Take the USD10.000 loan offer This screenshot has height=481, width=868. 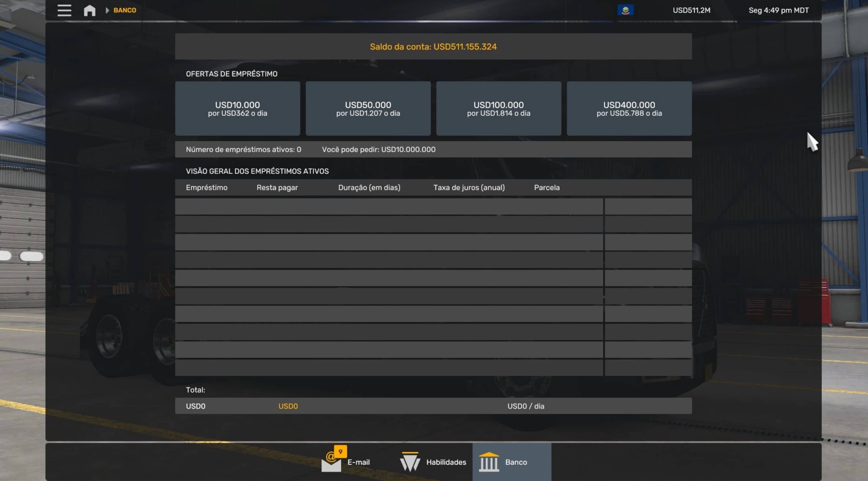point(237,109)
